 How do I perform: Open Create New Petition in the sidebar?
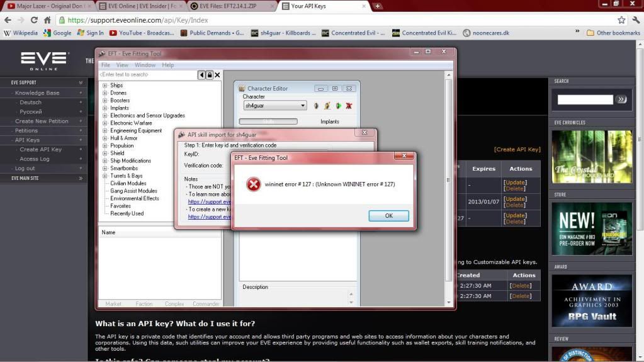pyautogui.click(x=42, y=122)
